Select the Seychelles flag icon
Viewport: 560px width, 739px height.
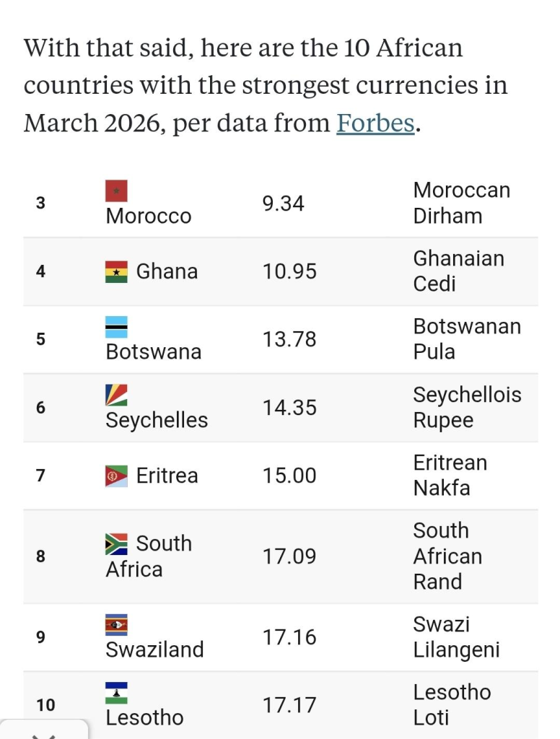tap(116, 395)
